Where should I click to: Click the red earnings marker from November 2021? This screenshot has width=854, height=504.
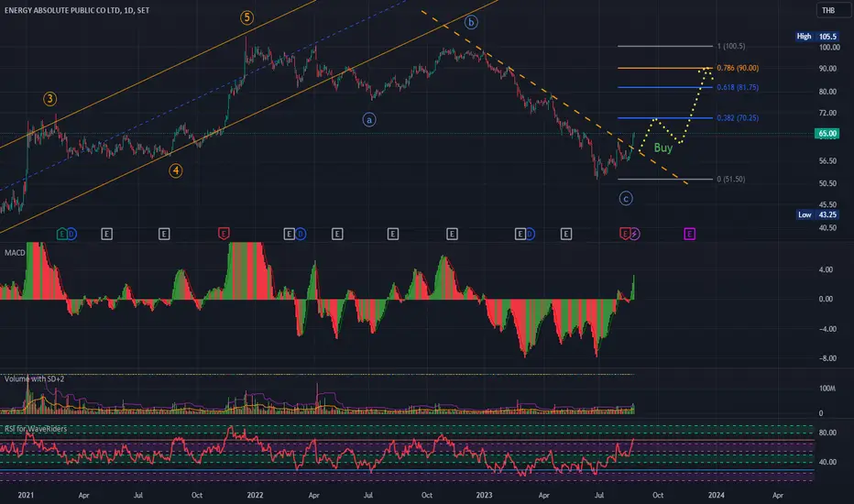point(224,235)
